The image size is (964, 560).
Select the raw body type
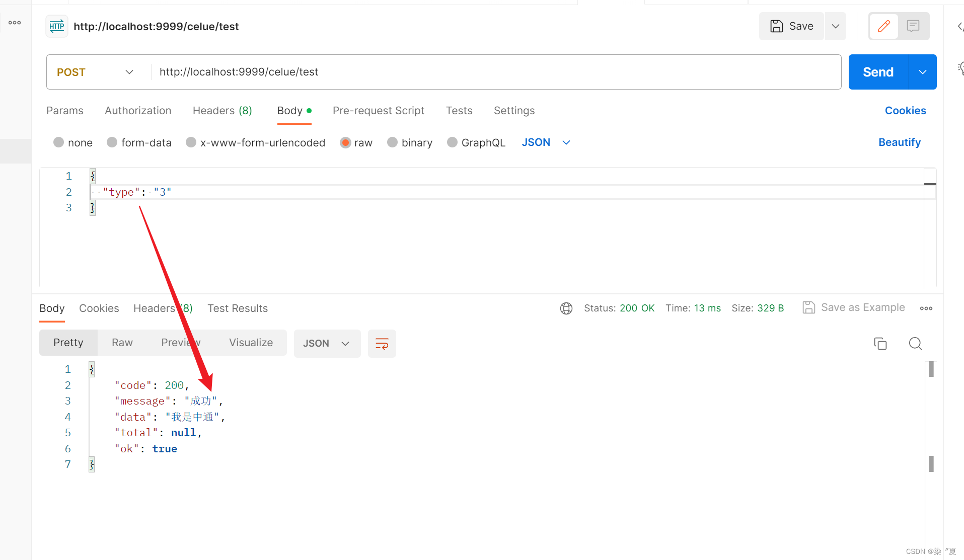[356, 143]
